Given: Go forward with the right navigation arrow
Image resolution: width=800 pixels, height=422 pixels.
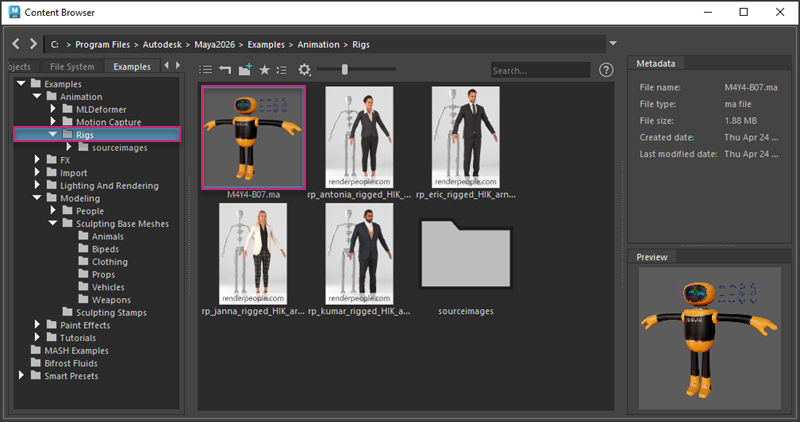Looking at the screenshot, I should click(33, 44).
